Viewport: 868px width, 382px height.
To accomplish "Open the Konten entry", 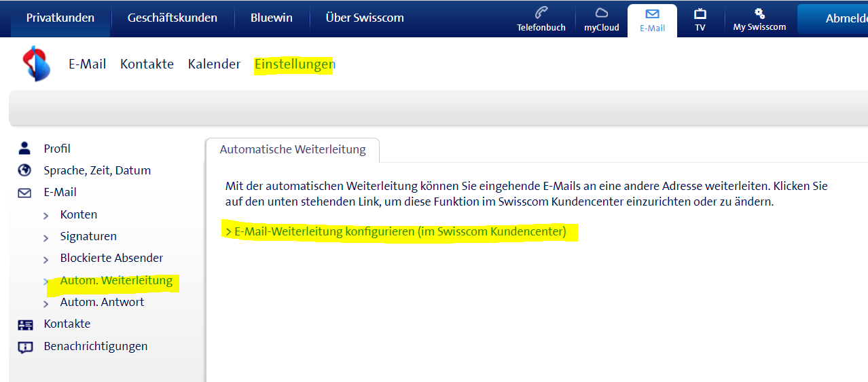I will coord(79,214).
